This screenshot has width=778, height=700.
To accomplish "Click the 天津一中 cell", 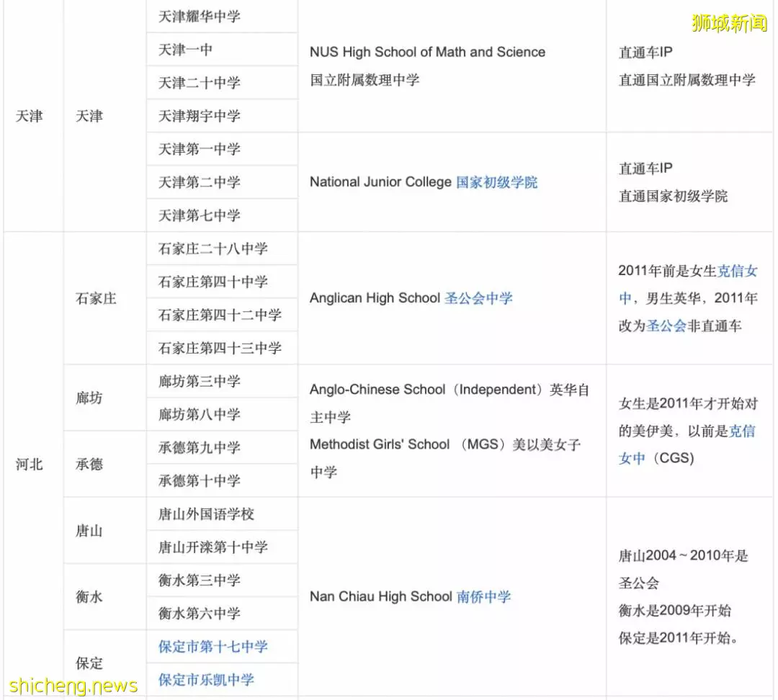I will coord(223,50).
